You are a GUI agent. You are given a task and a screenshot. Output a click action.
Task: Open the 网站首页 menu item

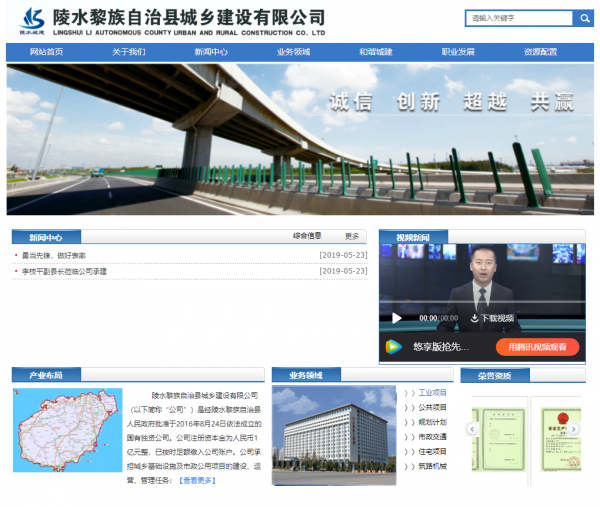pyautogui.click(x=46, y=52)
